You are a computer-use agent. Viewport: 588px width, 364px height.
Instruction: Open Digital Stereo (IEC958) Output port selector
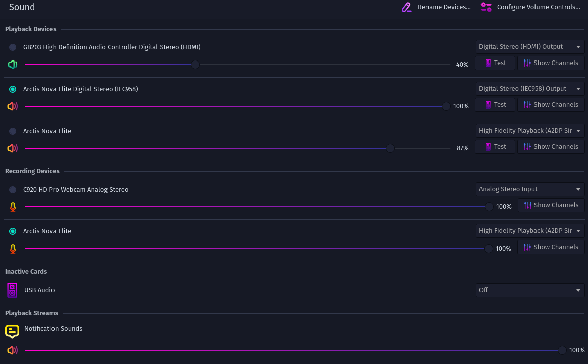click(530, 89)
